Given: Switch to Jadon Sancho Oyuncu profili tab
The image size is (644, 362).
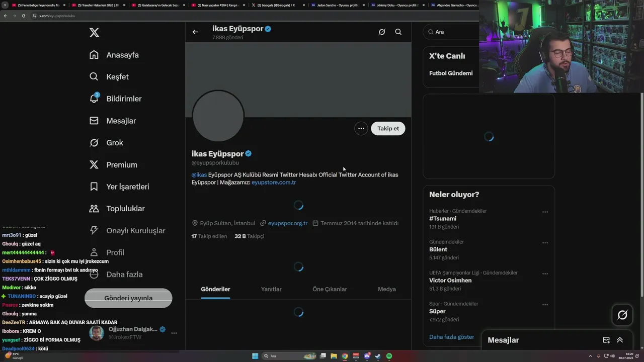Looking at the screenshot, I should 338,5.
